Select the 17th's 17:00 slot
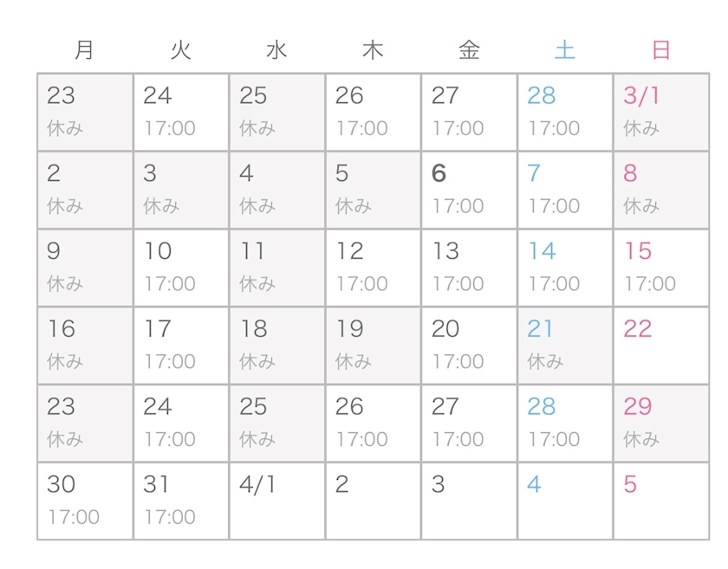Viewport: 728px width, 569px height. (x=170, y=361)
